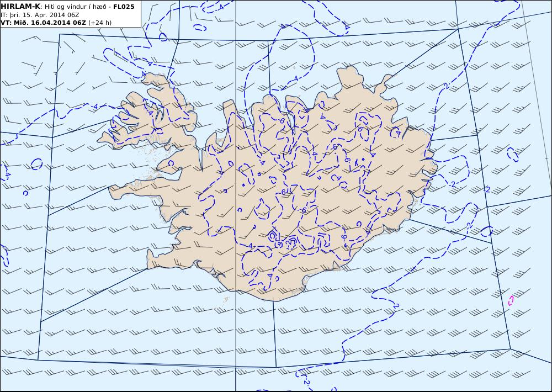This screenshot has height=392, width=552.
Task: Click the 'IT: þri. 15. Apr. 2014 06Z' line
Action: point(40,15)
